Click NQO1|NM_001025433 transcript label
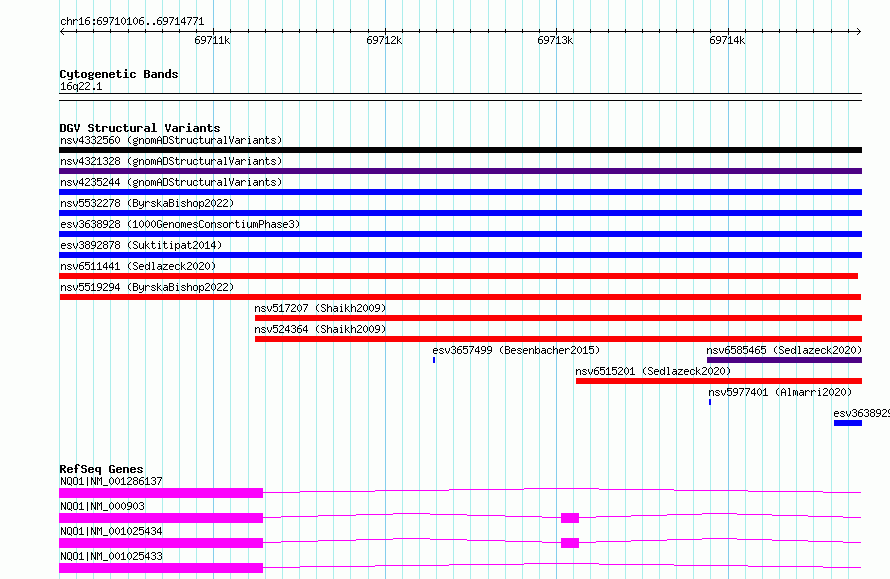This screenshot has height=579, width=890. (x=111, y=556)
